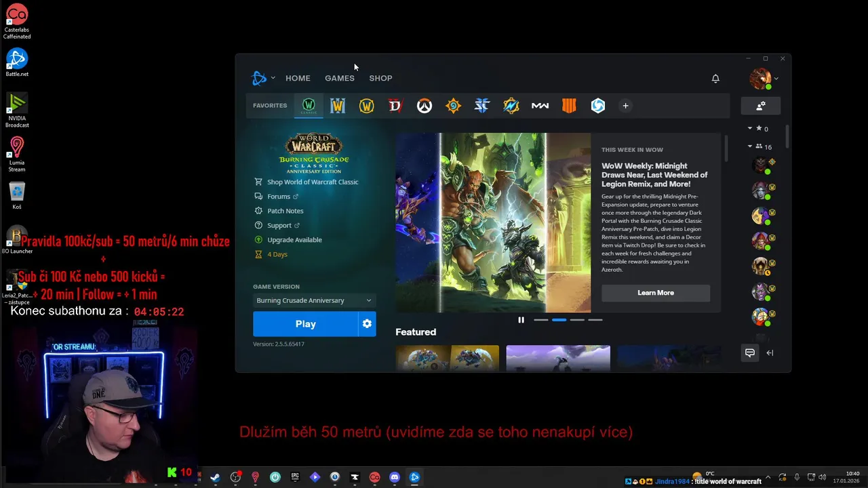Open the first Featured thumbnail
This screenshot has width=868, height=488.
point(448,359)
